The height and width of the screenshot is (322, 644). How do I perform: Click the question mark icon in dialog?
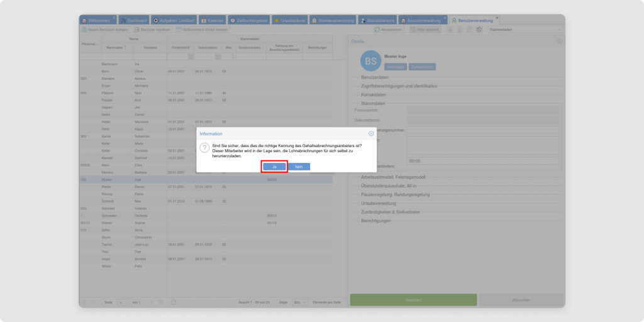click(204, 147)
